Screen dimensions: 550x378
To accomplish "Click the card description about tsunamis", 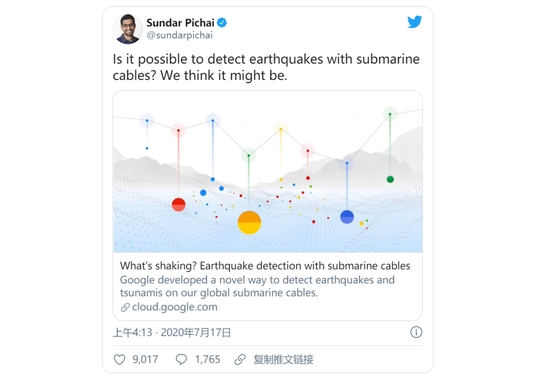I will 257,286.
